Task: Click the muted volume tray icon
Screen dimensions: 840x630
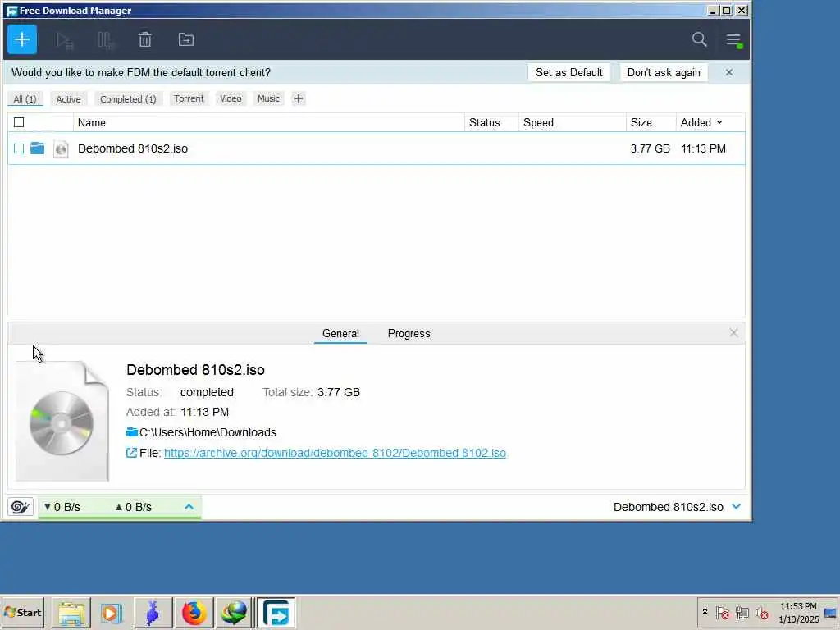Action: click(x=762, y=612)
